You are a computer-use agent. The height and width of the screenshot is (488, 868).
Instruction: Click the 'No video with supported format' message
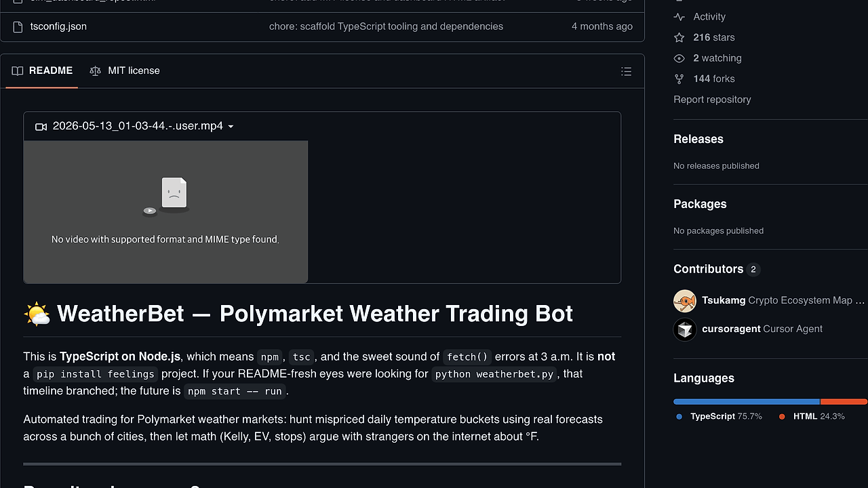tap(165, 239)
